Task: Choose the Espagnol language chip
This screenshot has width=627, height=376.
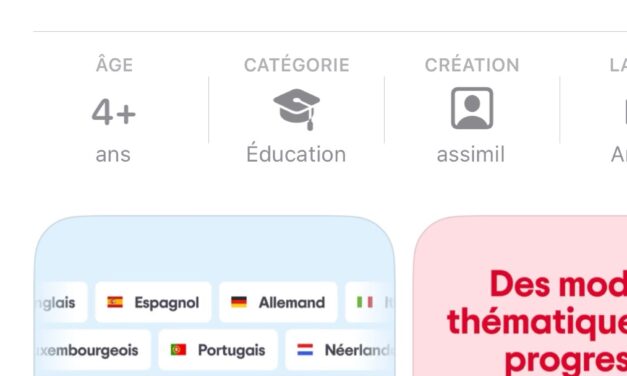Action: click(153, 302)
